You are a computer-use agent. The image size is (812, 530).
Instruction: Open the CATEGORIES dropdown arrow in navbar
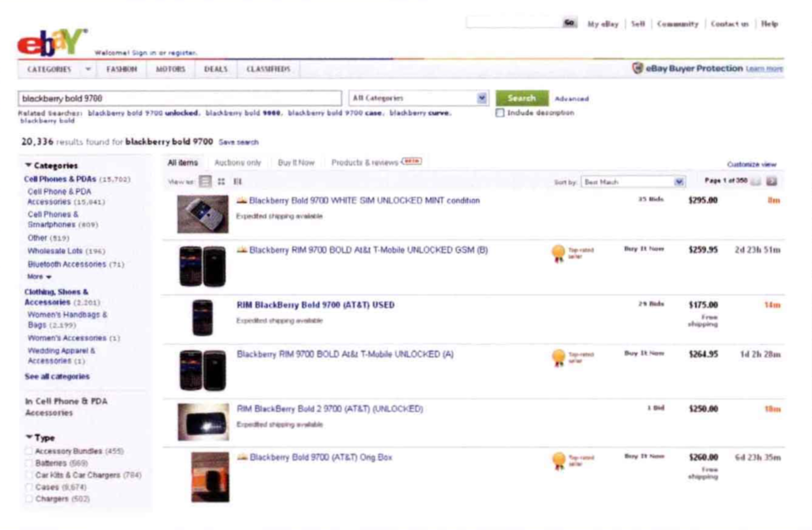click(x=88, y=69)
